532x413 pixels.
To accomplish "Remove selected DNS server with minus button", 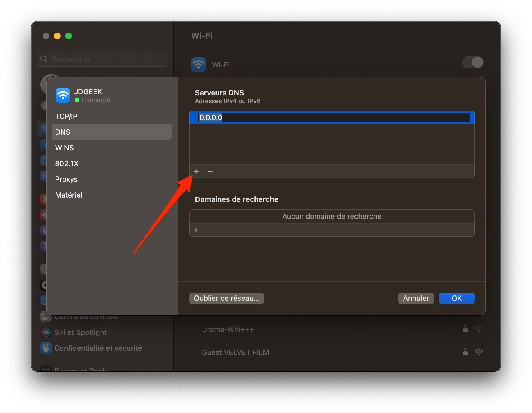I will pos(210,171).
